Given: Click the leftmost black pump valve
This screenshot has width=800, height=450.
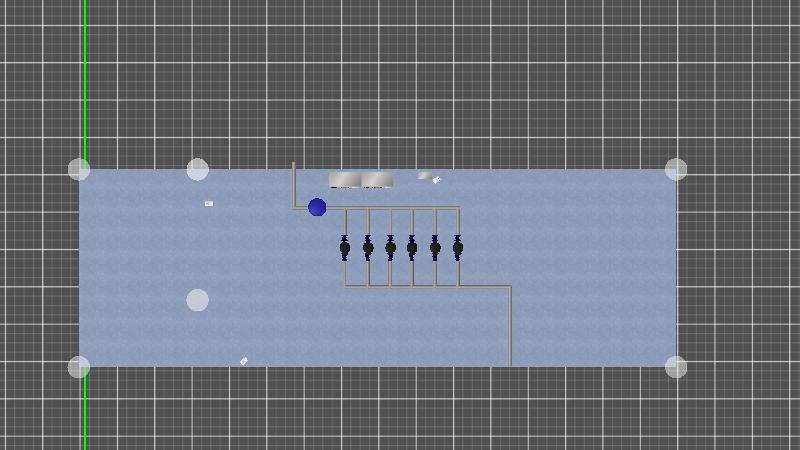Looking at the screenshot, I should (345, 247).
